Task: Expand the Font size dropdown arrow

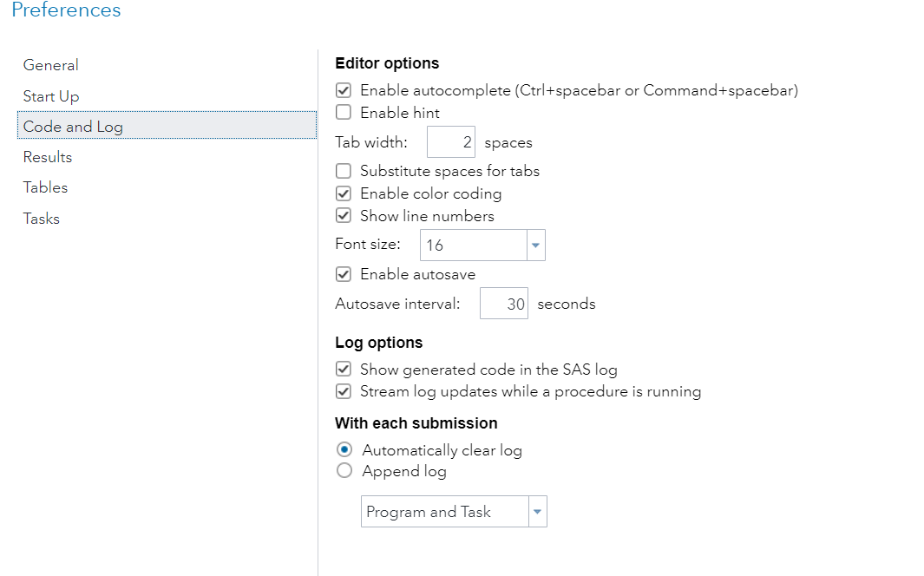Action: [536, 245]
